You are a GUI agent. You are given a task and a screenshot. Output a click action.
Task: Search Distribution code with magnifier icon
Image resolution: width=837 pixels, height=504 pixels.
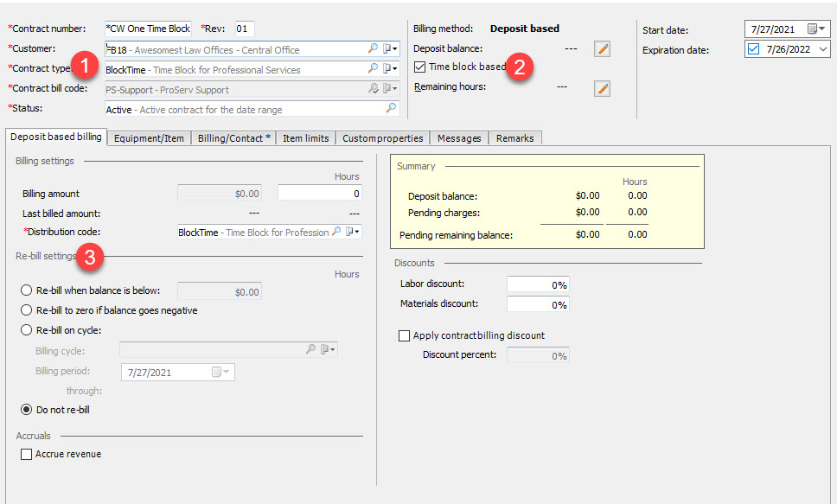click(x=336, y=232)
